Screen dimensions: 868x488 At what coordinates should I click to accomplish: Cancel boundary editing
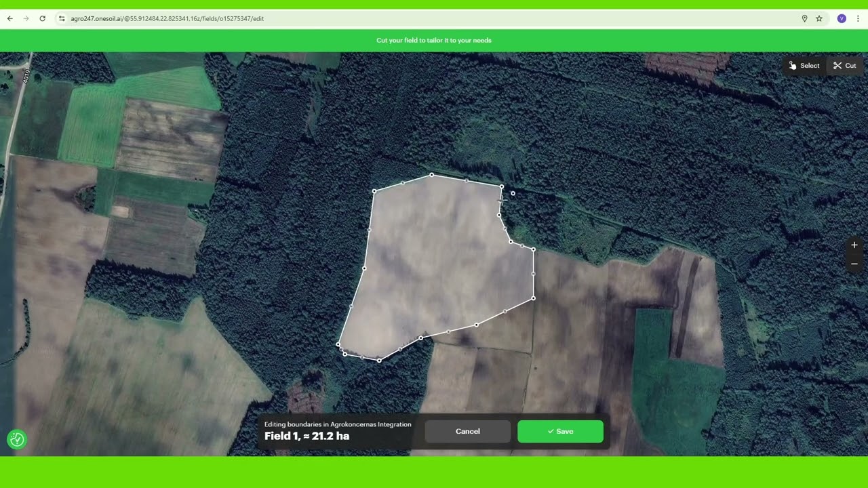click(468, 431)
